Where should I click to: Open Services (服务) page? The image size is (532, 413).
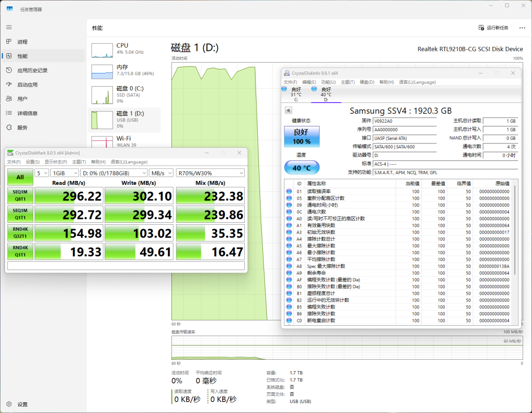[x=43, y=127]
